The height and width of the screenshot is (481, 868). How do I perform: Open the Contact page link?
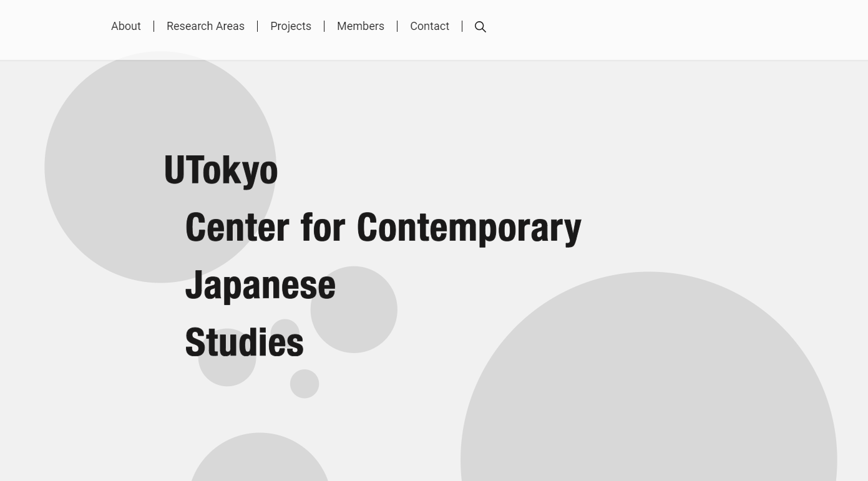429,26
